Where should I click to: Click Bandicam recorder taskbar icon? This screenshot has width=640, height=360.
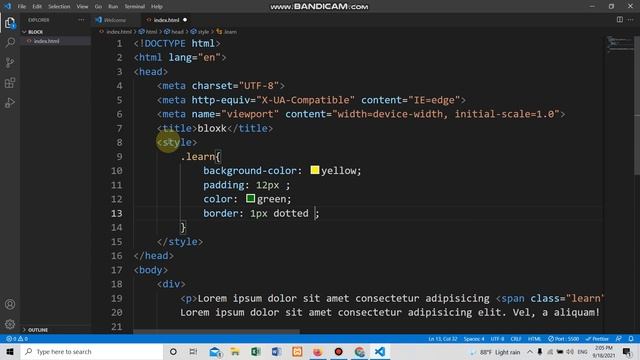(x=338, y=352)
